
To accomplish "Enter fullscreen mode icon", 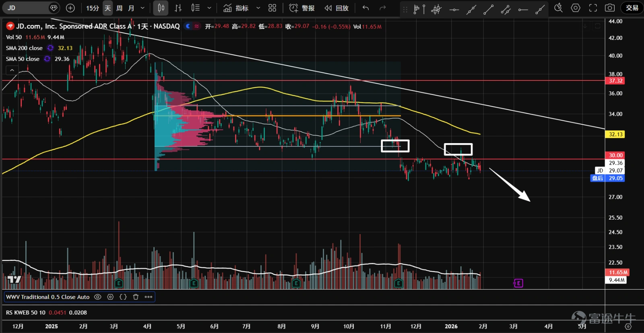I will [593, 8].
